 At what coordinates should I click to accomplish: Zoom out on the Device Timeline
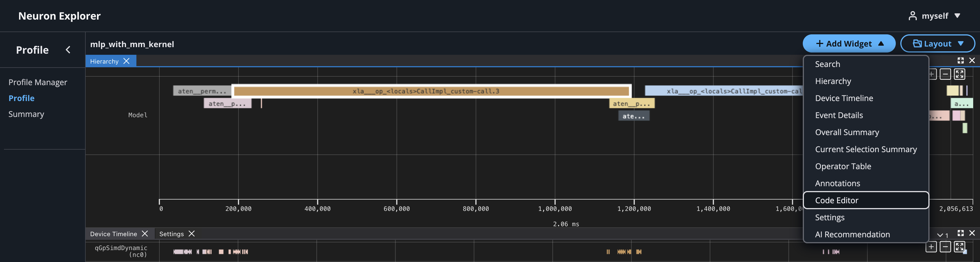click(x=946, y=247)
